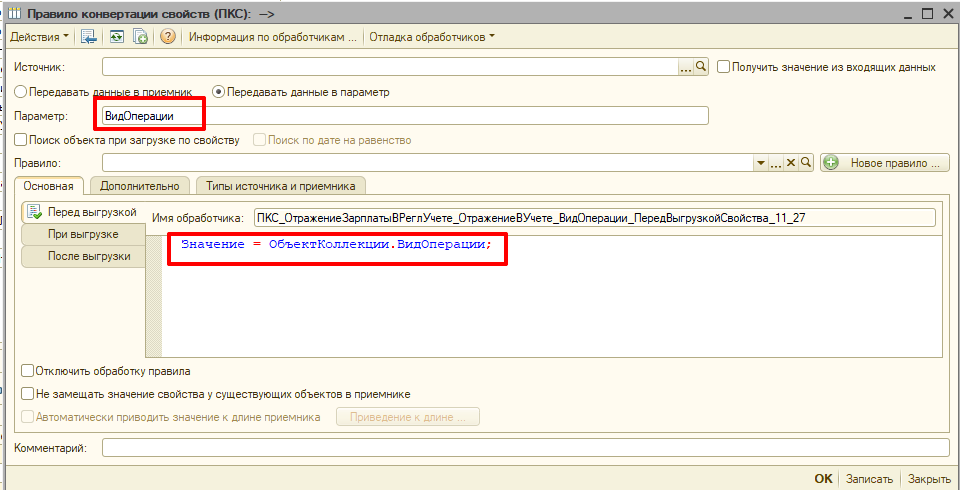Open the Источник field magnifier icon
This screenshot has width=960, height=490.
tap(701, 67)
